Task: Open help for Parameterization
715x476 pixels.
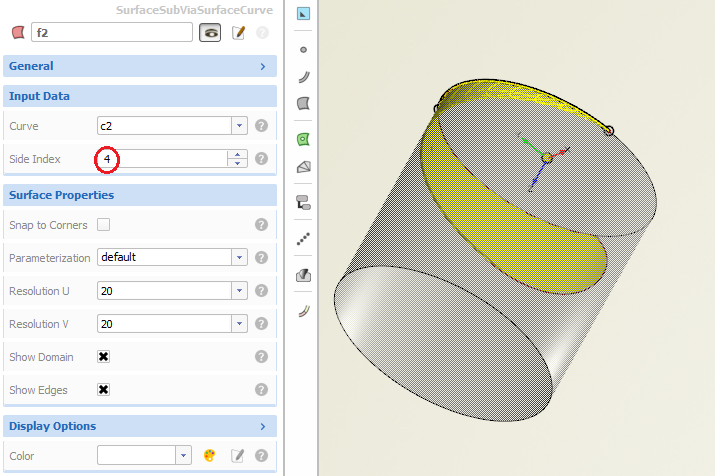Action: coord(261,258)
